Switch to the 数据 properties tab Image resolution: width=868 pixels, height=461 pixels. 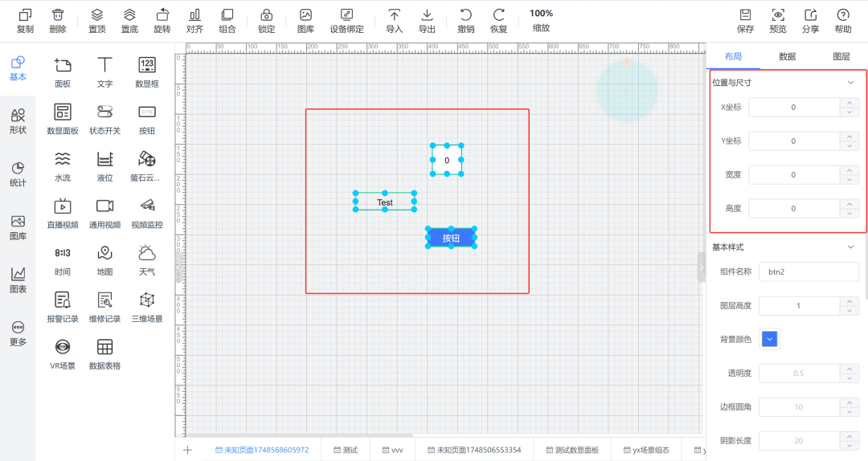pos(787,56)
